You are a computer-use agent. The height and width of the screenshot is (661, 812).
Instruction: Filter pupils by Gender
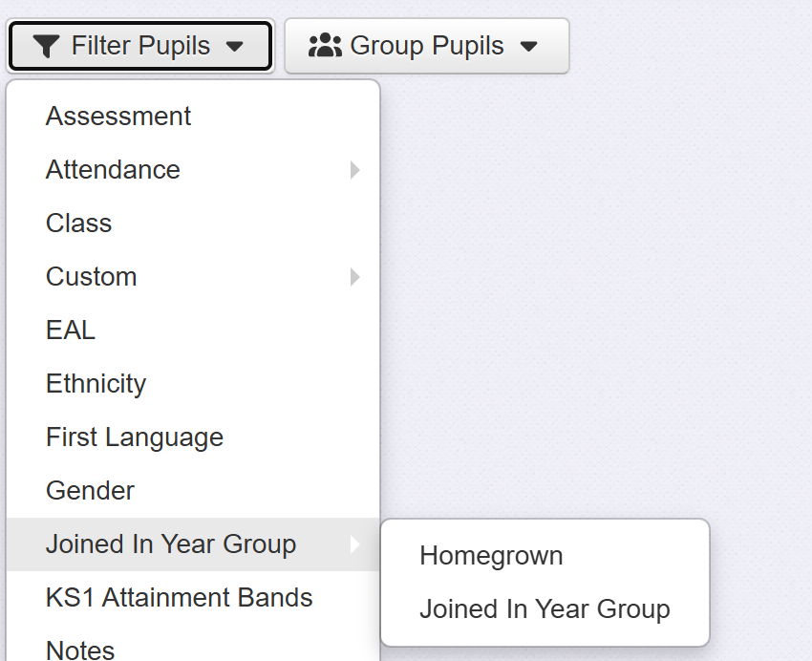tap(91, 491)
